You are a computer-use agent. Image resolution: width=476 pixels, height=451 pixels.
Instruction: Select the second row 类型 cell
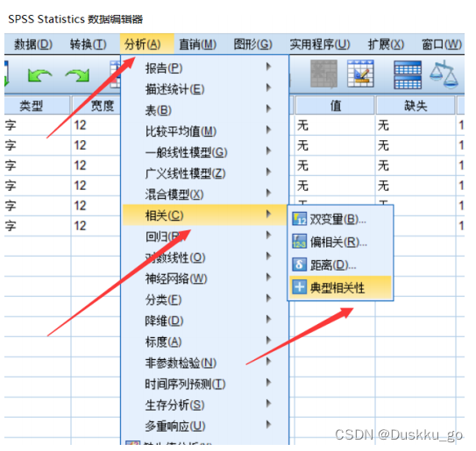[x=37, y=145]
